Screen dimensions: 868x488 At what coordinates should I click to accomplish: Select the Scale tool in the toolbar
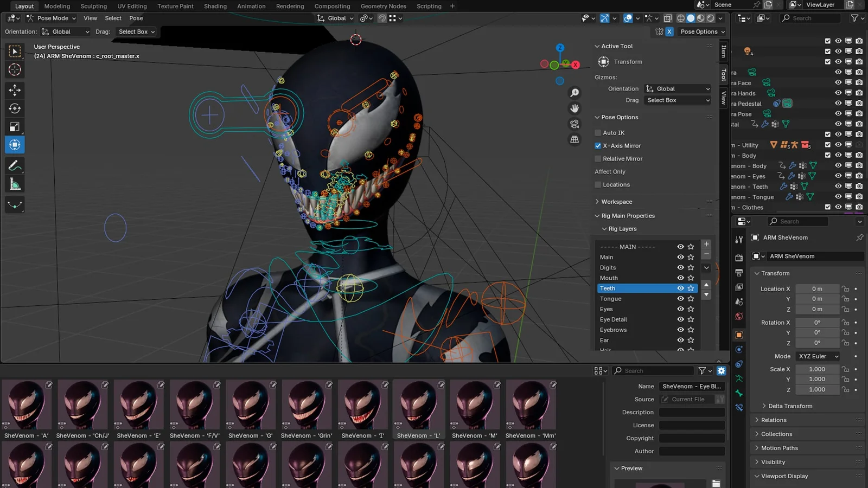pyautogui.click(x=15, y=126)
